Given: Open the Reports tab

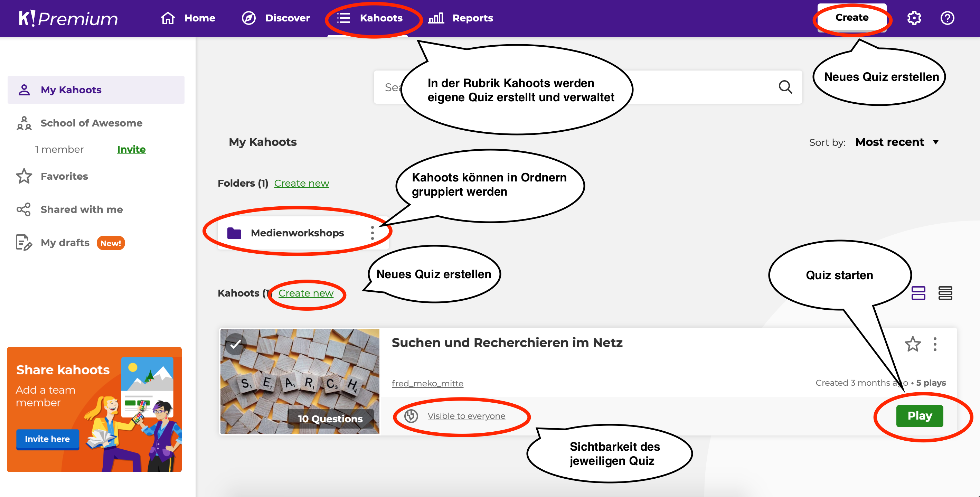Looking at the screenshot, I should (461, 18).
